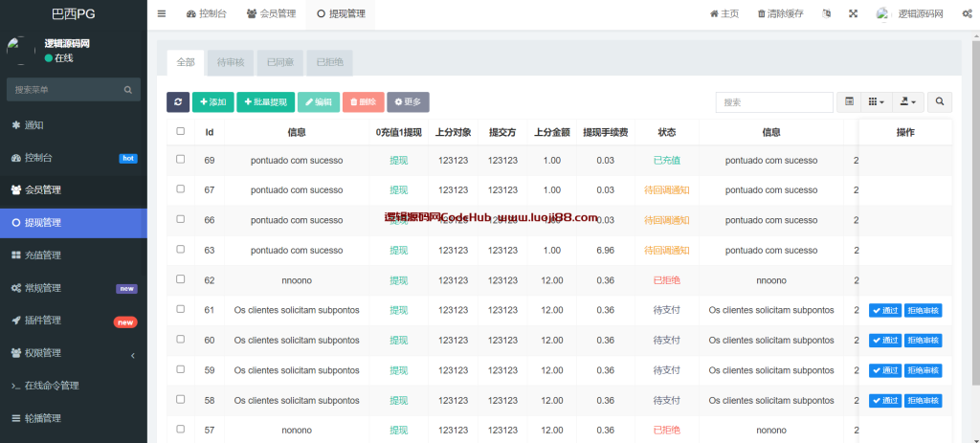Open the export dropdown
Image resolution: width=980 pixels, height=443 pixels.
coord(907,101)
